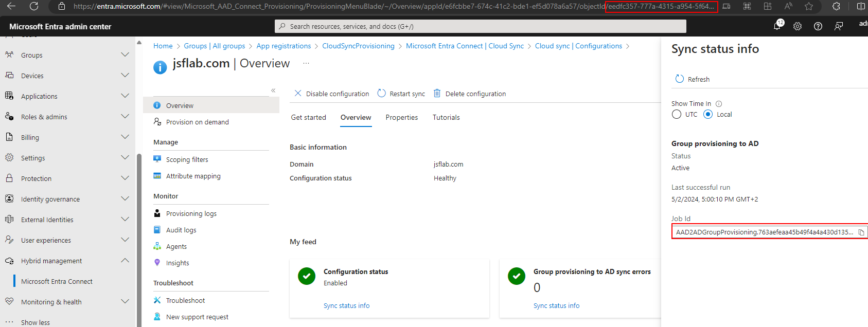Click Microsoft Entra admin center title
Screen dimensions: 868x327
click(x=60, y=26)
